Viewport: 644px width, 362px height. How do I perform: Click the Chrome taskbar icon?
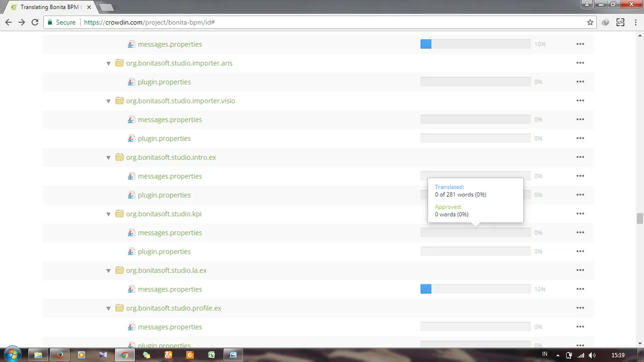(x=125, y=355)
